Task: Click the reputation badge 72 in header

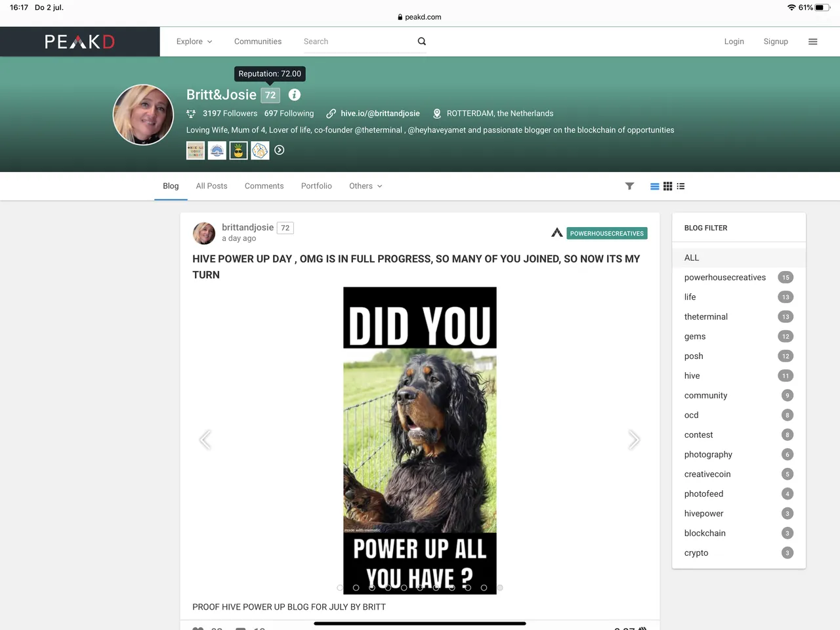Action: [x=270, y=95]
